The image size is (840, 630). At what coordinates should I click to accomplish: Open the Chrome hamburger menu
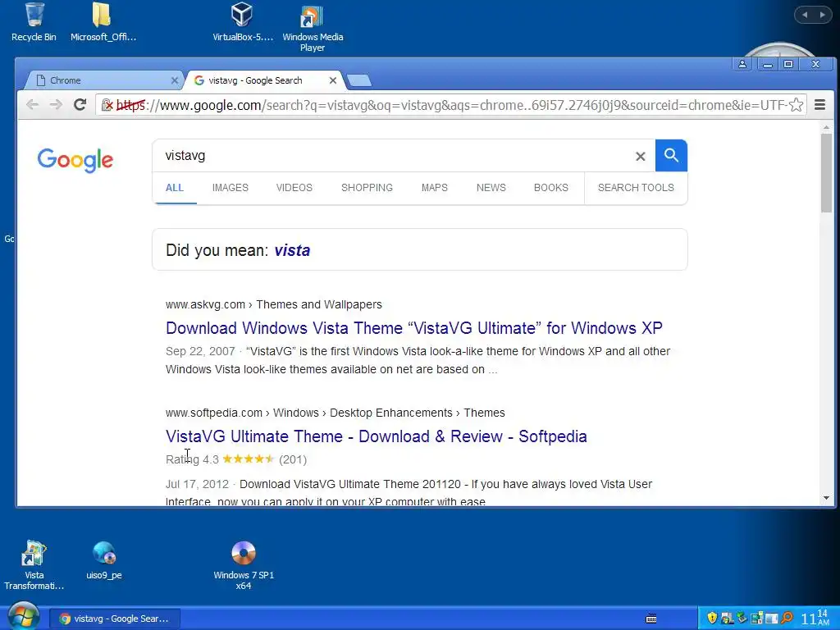[x=819, y=104]
